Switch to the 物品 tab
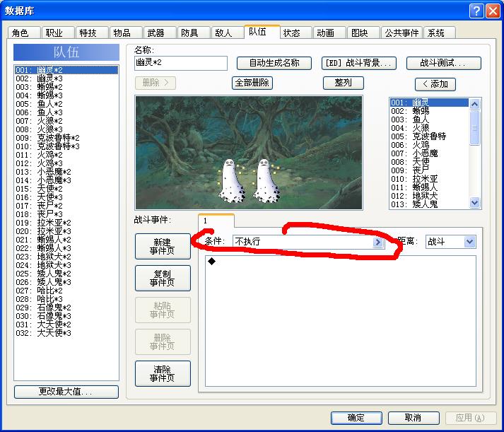This screenshot has width=504, height=432. (x=125, y=33)
